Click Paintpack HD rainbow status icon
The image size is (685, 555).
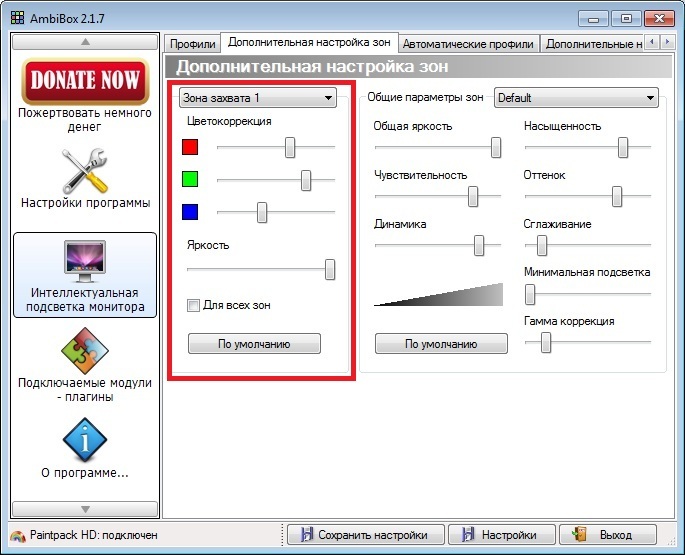point(18,536)
